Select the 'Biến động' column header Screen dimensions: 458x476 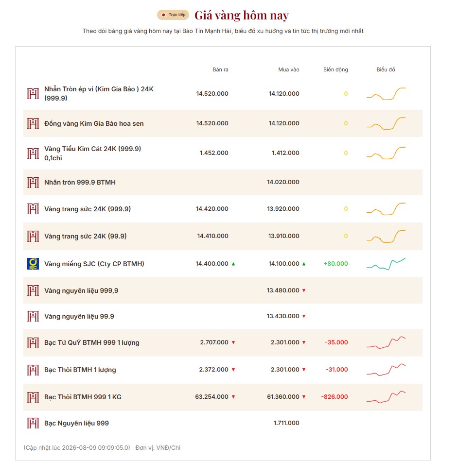335,69
